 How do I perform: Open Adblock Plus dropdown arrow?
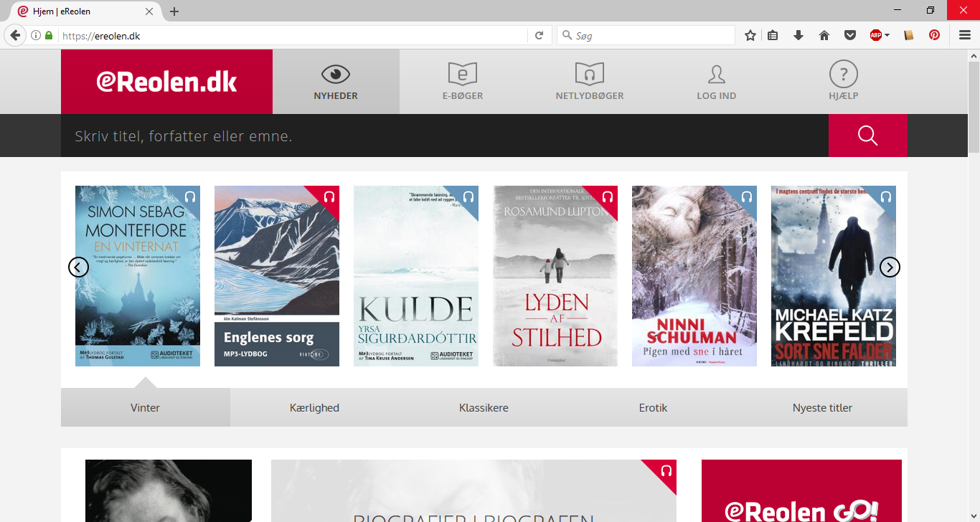click(x=887, y=35)
